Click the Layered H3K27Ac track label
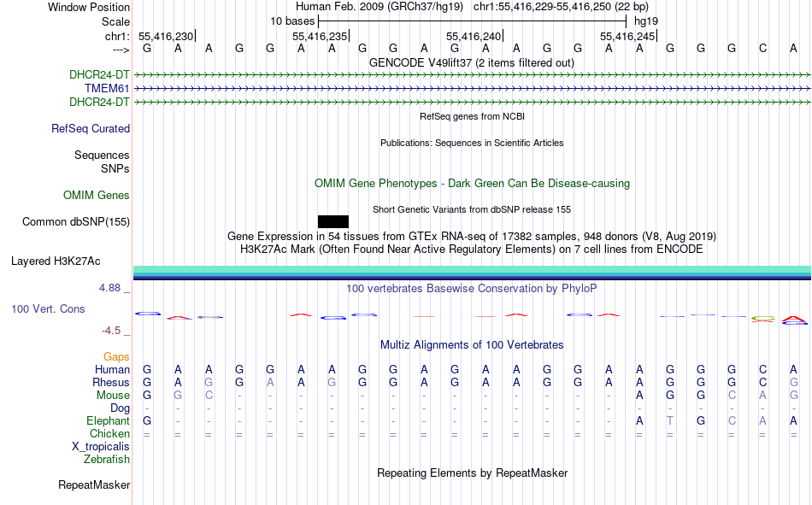Viewport: 812px width, 505px height. pyautogui.click(x=56, y=261)
